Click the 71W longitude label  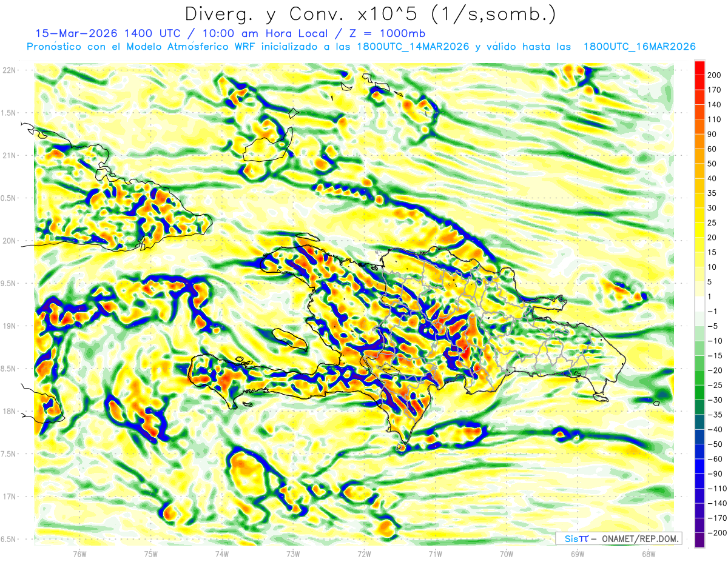point(435,554)
